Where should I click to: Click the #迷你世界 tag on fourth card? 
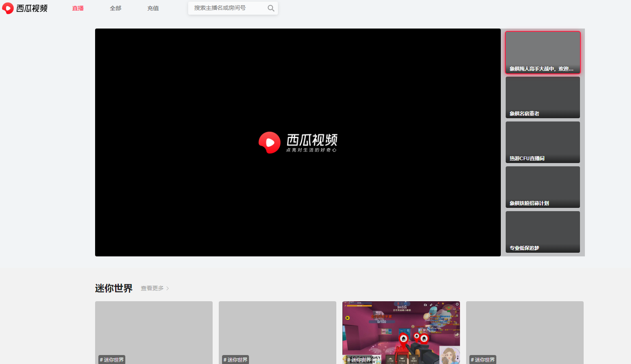[x=483, y=360]
